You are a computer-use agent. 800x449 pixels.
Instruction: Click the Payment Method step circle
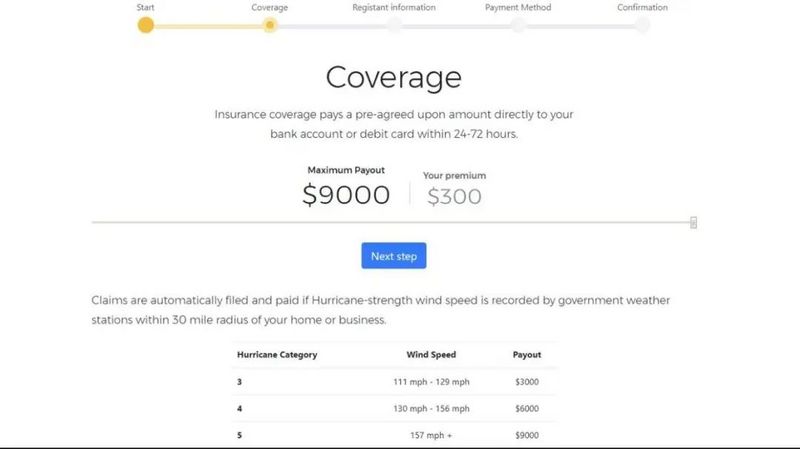tap(518, 25)
